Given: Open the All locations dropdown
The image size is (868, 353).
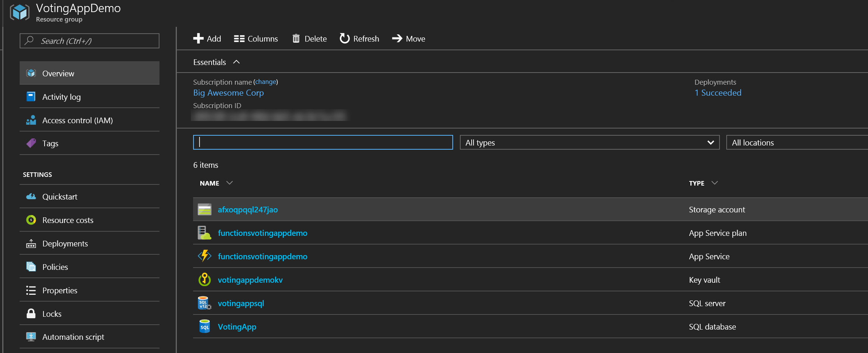Looking at the screenshot, I should point(797,142).
